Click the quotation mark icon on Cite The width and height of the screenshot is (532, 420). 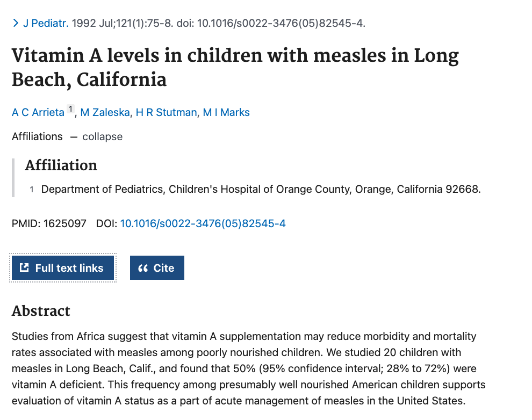(x=143, y=268)
